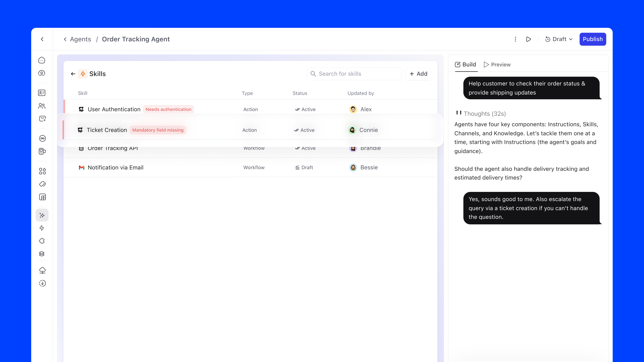Open the tag icon in sidebar
644x362 pixels.
[x=42, y=184]
